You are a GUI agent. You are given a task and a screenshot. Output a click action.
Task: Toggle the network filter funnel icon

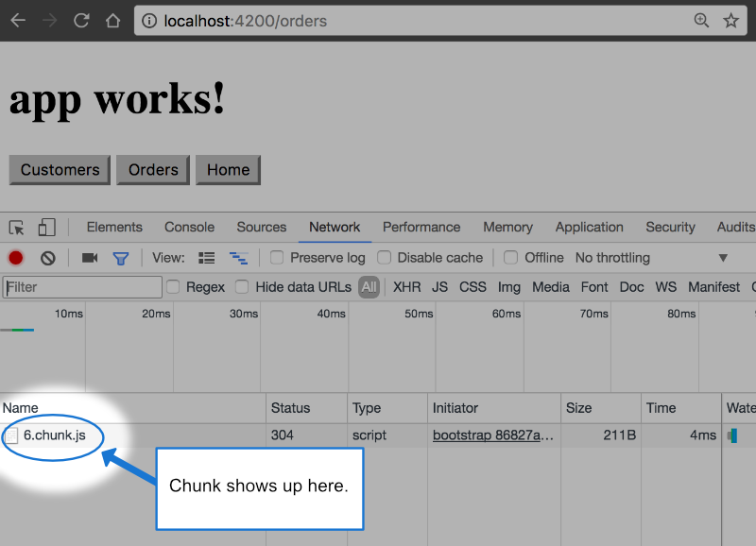click(121, 258)
